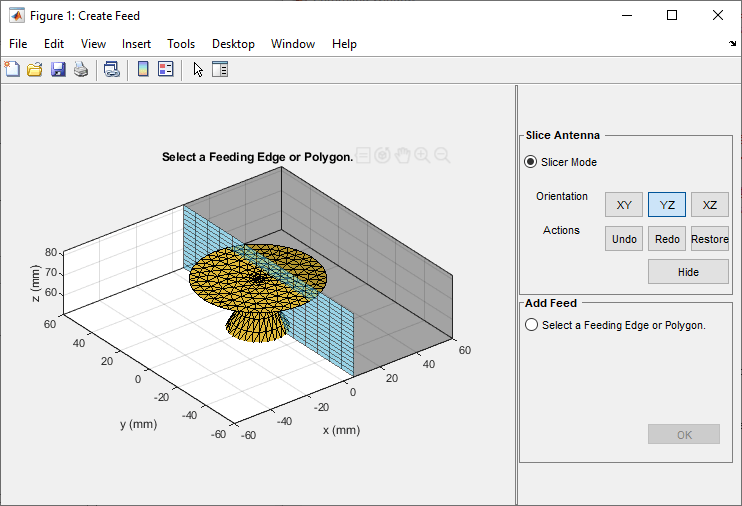742x506 pixels.
Task: Click the dock figure arrow icon
Action: click(733, 44)
